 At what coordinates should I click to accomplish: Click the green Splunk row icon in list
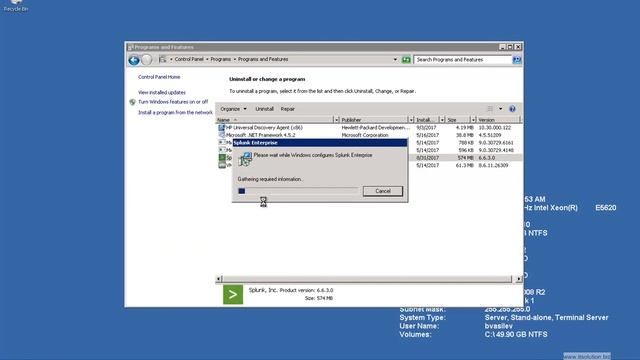tap(222, 158)
